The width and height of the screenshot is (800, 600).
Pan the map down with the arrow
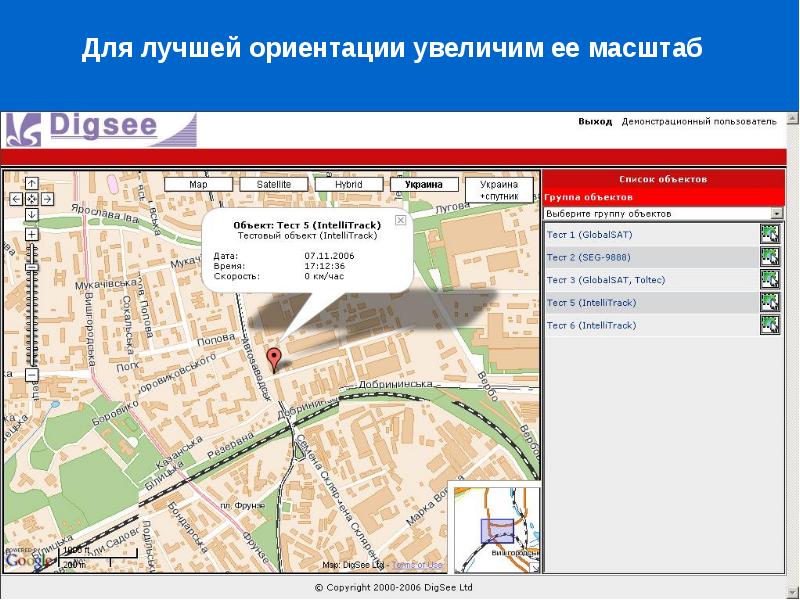31,216
